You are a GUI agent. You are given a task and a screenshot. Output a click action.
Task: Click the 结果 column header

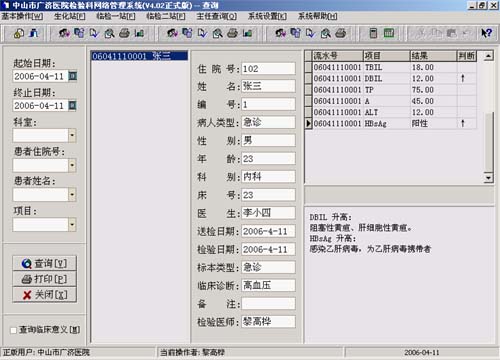[433, 56]
